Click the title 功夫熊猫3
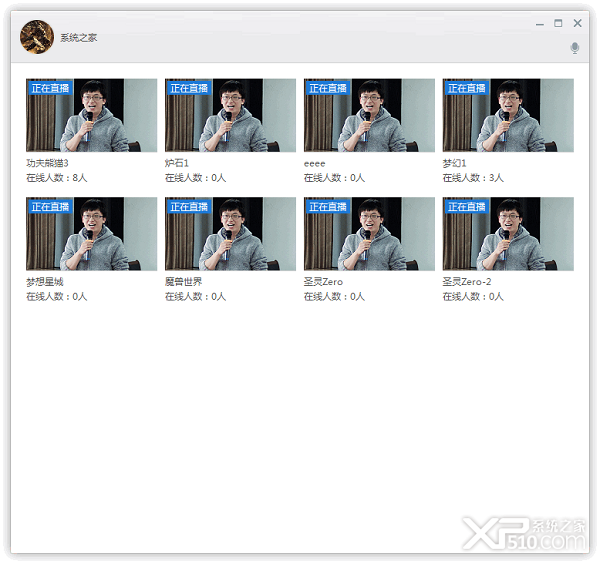Image resolution: width=600 pixels, height=564 pixels. [47, 163]
